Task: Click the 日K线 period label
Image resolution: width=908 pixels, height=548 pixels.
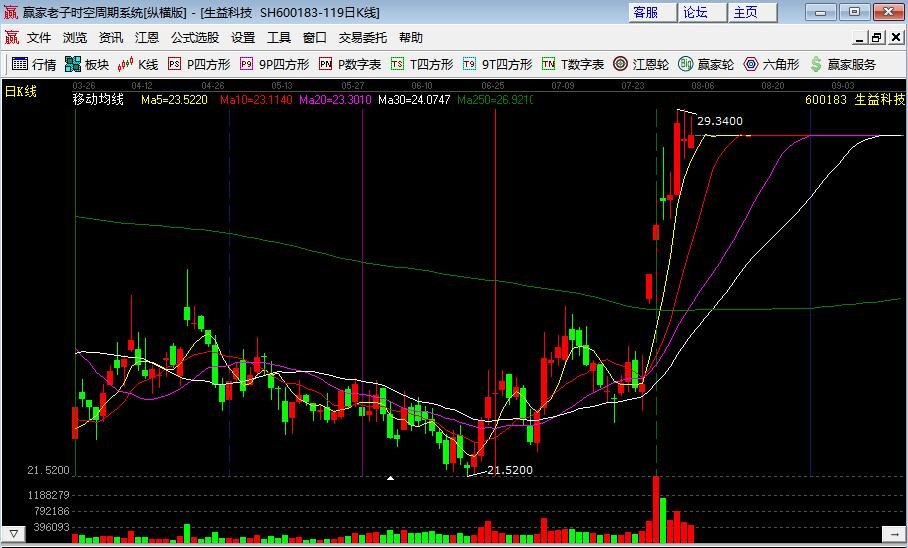Action: 21,92
